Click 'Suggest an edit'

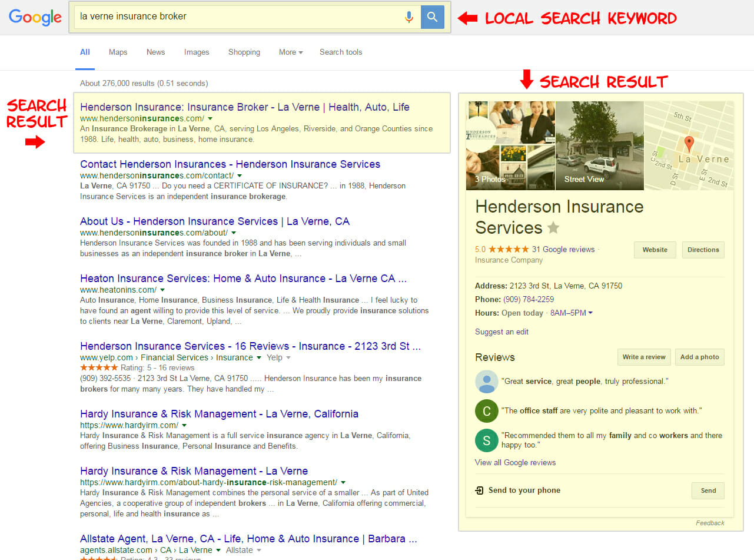[x=501, y=332]
